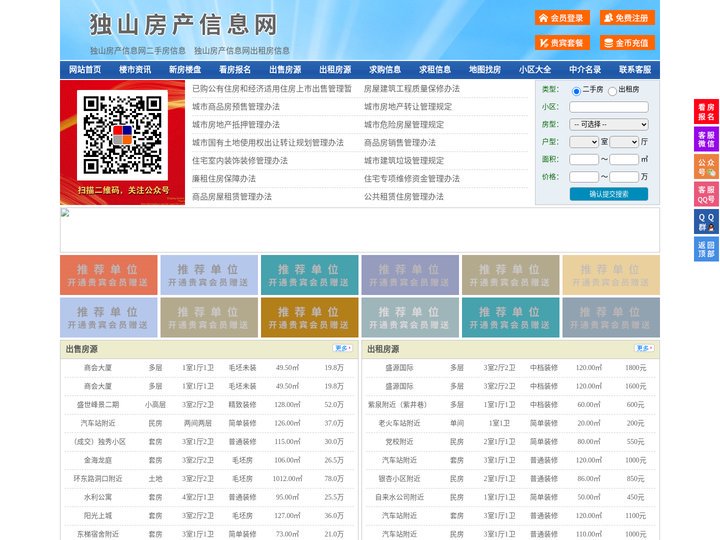The height and width of the screenshot is (540, 720).
Task: Open the 厅 hall count dropdown
Action: click(x=624, y=142)
